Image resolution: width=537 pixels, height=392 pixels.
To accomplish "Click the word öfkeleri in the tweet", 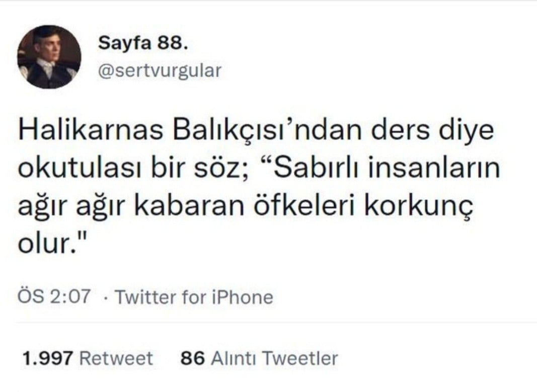I will click(303, 206).
